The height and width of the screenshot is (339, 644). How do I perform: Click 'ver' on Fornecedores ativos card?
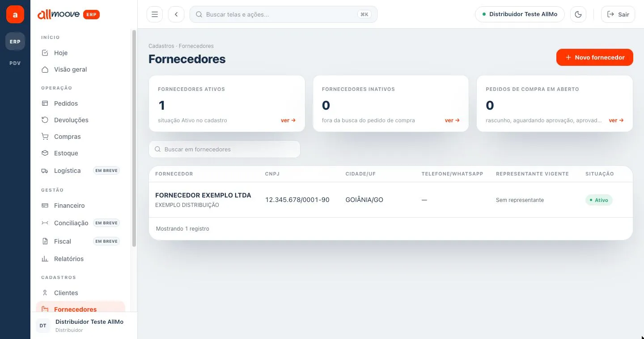coord(288,120)
